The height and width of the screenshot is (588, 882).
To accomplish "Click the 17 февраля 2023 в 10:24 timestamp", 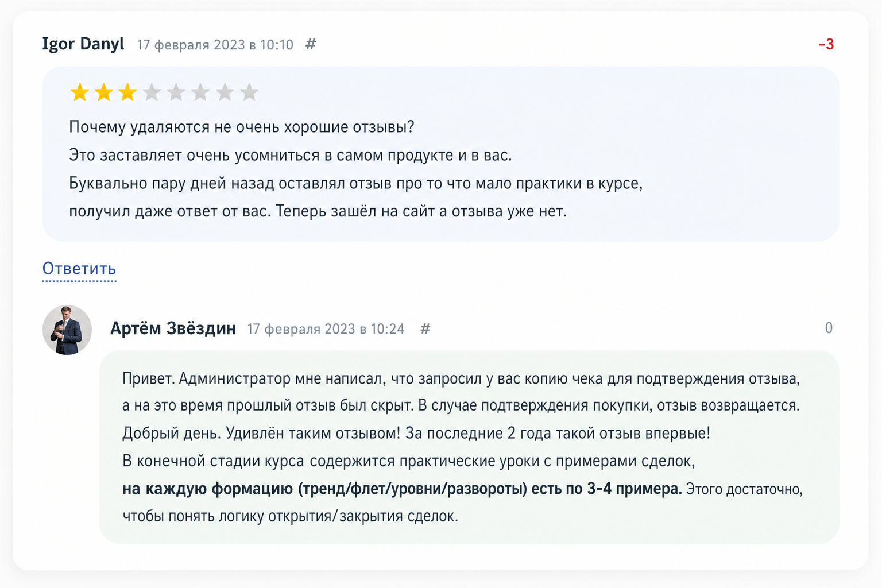I will point(326,329).
